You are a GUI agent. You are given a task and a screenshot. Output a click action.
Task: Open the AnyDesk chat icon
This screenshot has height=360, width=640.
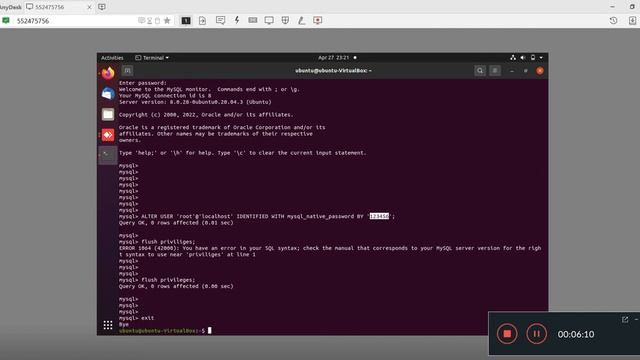[220, 20]
